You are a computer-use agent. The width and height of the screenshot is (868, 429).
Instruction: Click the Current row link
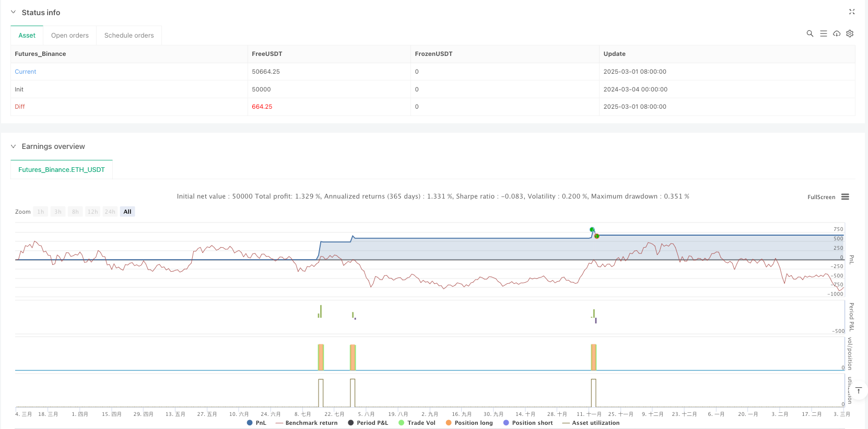[x=26, y=72]
